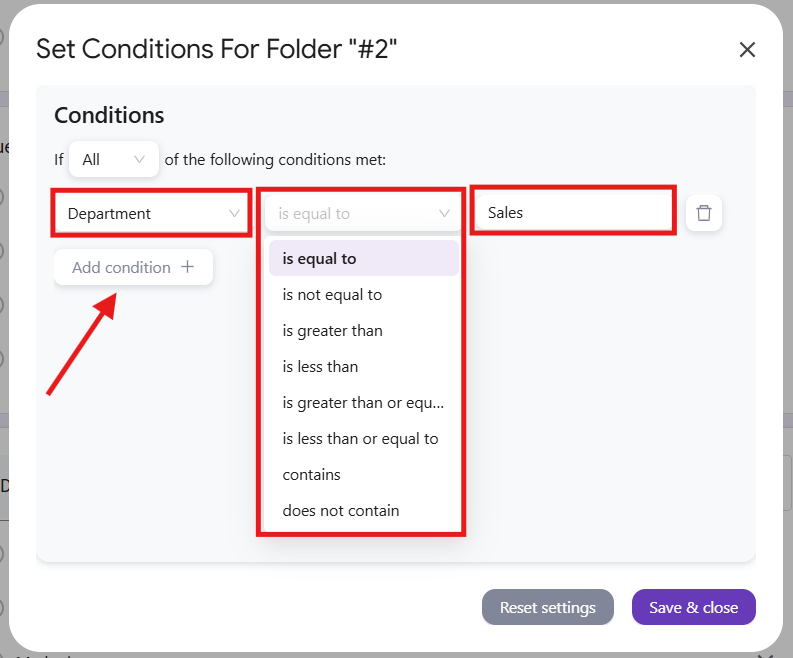Pick 'does not contain' operator
The height and width of the screenshot is (658, 793).
coord(341,511)
